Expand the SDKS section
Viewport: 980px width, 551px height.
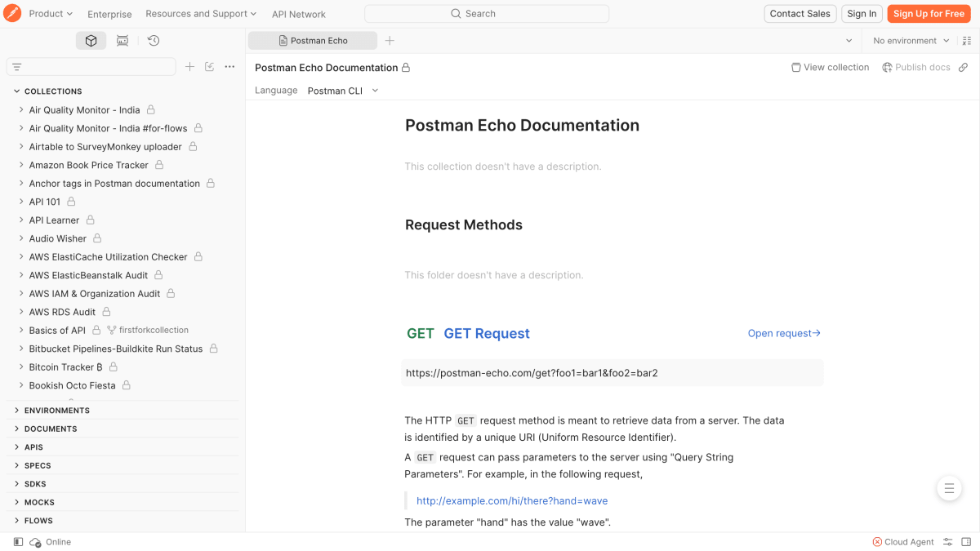point(16,484)
